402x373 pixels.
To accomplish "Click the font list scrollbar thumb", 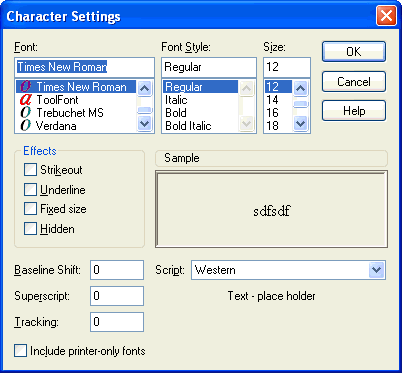I will pyautogui.click(x=145, y=110).
